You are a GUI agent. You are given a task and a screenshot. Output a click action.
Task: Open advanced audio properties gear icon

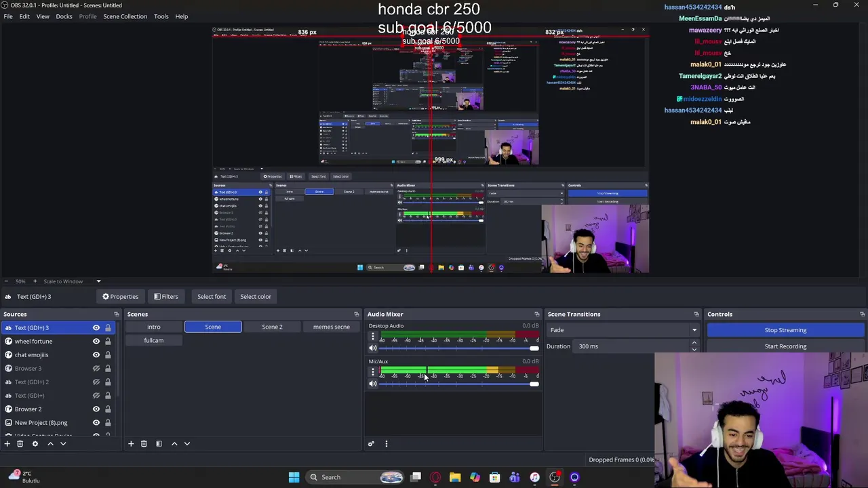tap(371, 444)
